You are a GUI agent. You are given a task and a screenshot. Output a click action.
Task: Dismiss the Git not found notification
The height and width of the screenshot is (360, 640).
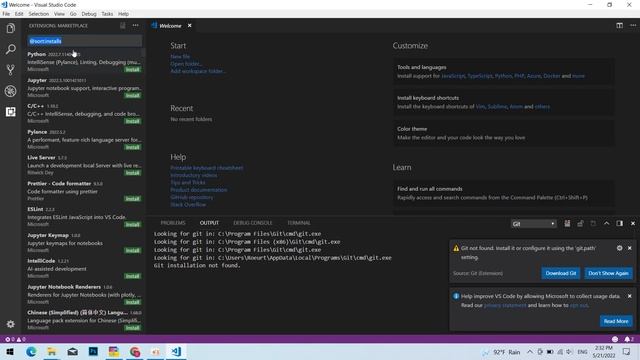click(x=630, y=248)
